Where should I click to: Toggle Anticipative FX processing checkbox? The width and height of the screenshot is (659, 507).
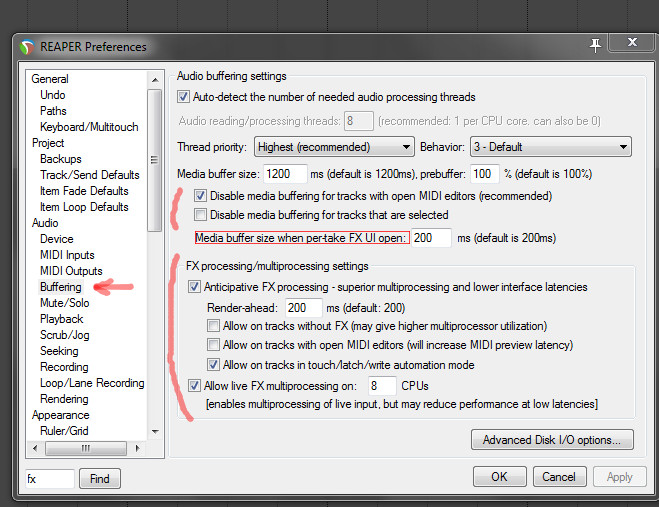(194, 287)
